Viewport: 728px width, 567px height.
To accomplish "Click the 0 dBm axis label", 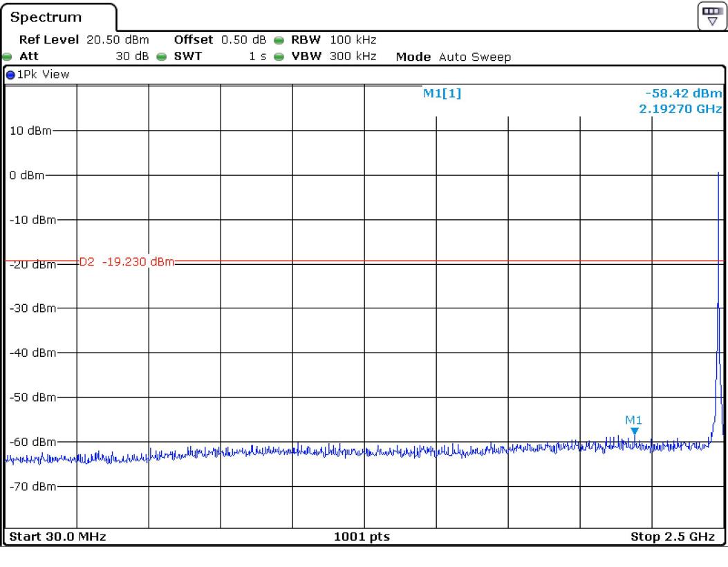I will [27, 175].
